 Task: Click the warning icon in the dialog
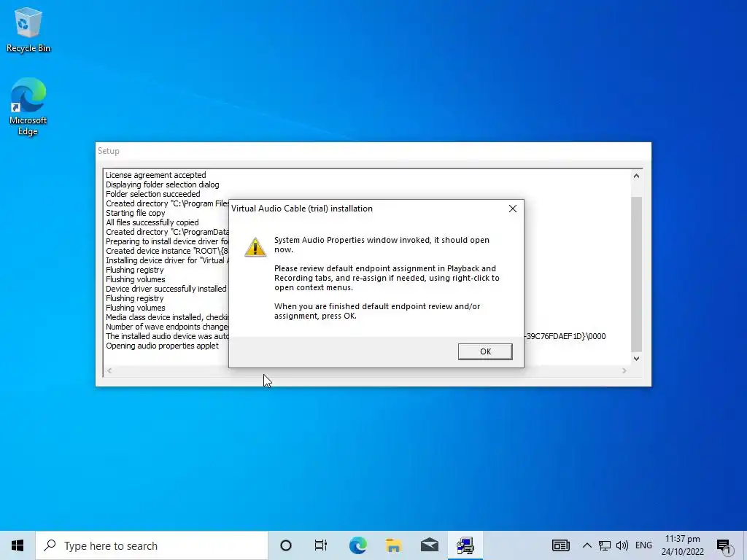point(255,247)
